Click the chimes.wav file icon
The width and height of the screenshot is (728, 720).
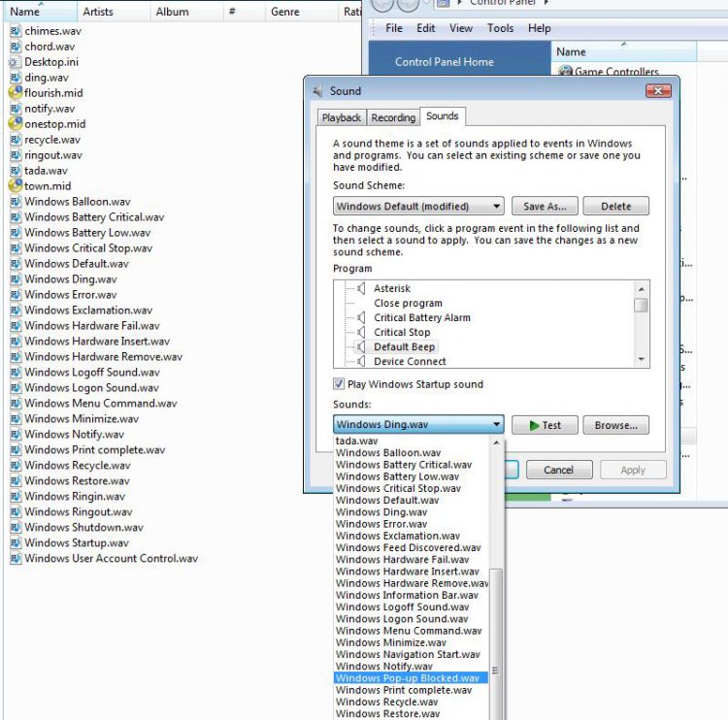pos(16,31)
